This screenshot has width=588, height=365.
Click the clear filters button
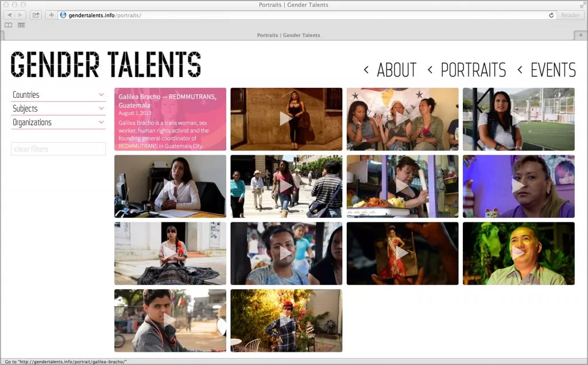(x=58, y=149)
